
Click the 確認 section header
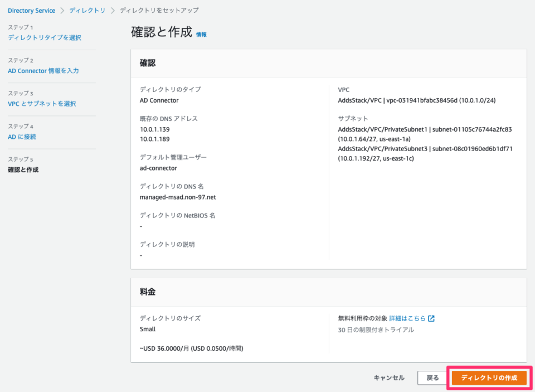pos(148,63)
